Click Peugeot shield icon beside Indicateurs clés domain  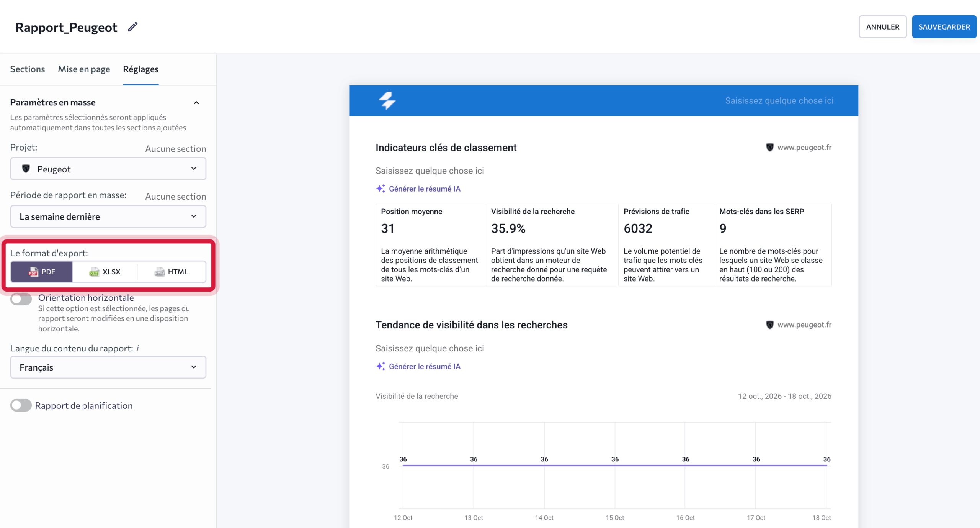tap(769, 147)
